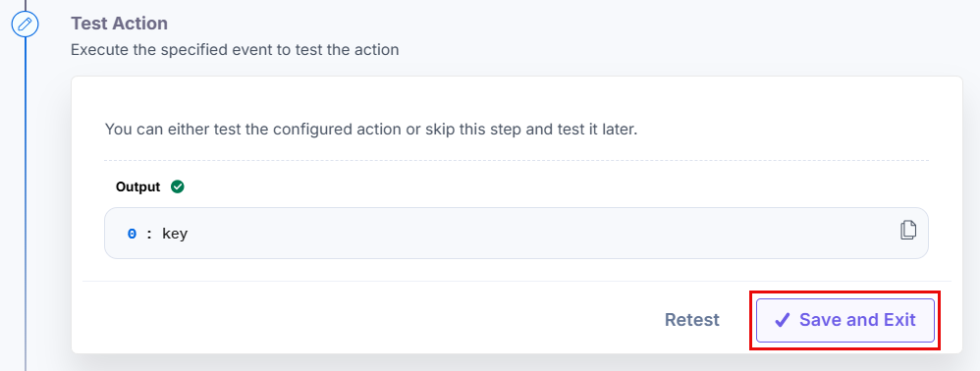Click inside the output result box
980x371 pixels.
tap(517, 233)
